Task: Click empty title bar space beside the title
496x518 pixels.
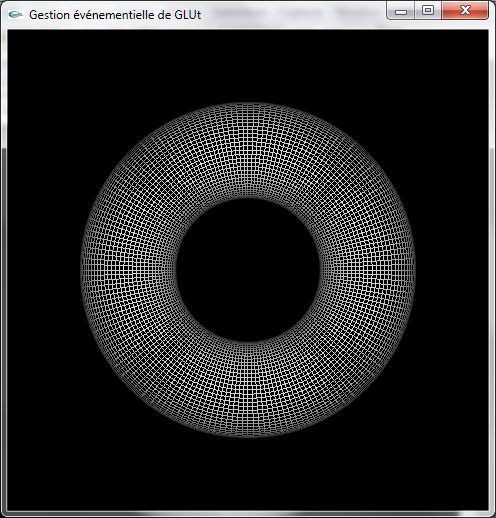Action: coord(293,14)
